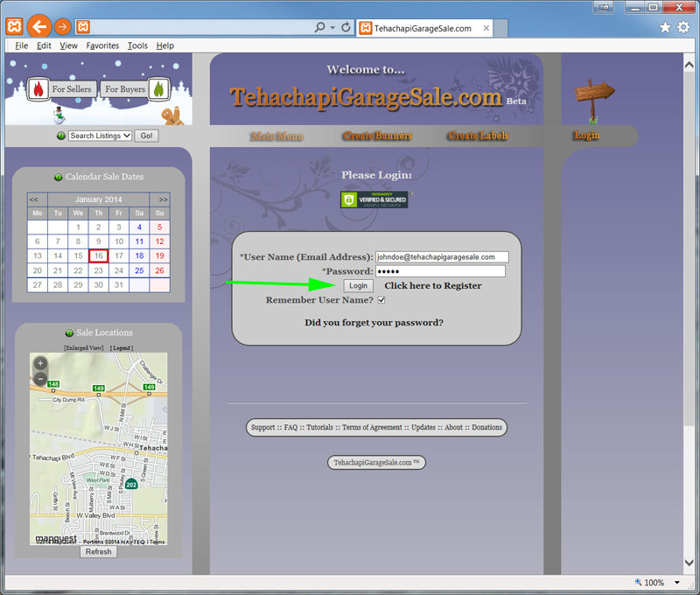Open the Create Labels navigation link

click(479, 136)
